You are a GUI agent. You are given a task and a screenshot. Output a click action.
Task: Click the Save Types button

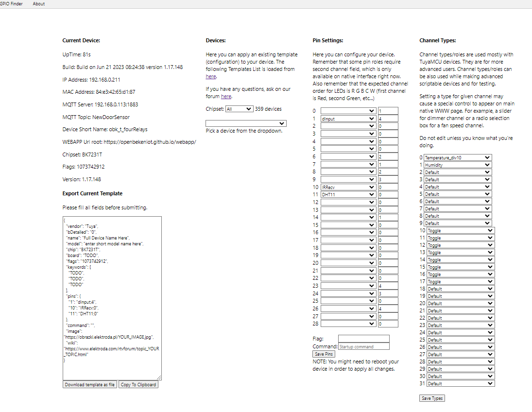[x=432, y=398]
